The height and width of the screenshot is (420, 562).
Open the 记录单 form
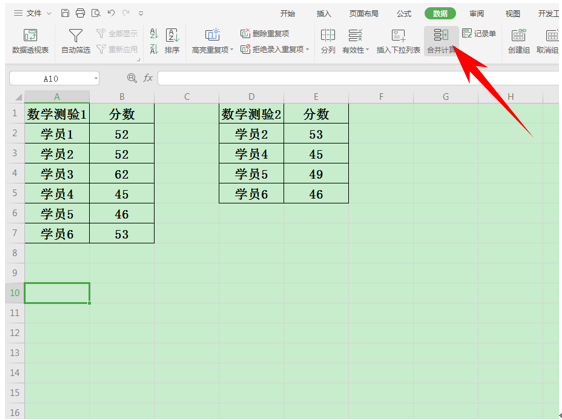(479, 34)
